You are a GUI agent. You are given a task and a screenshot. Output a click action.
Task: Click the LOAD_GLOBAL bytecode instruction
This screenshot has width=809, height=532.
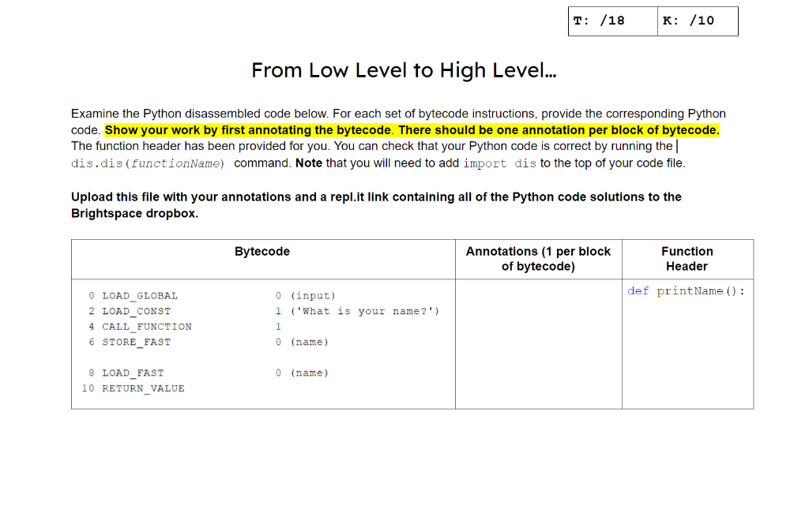[x=139, y=295]
